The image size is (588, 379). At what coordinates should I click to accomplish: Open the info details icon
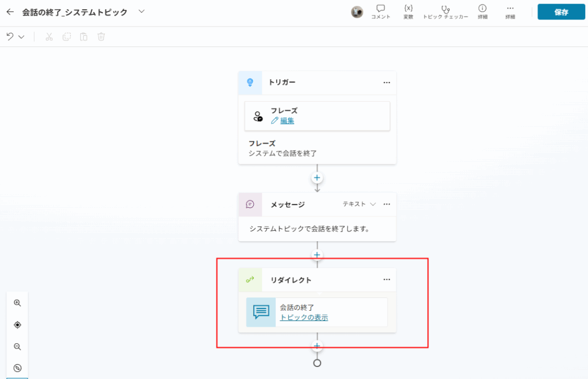(x=482, y=12)
